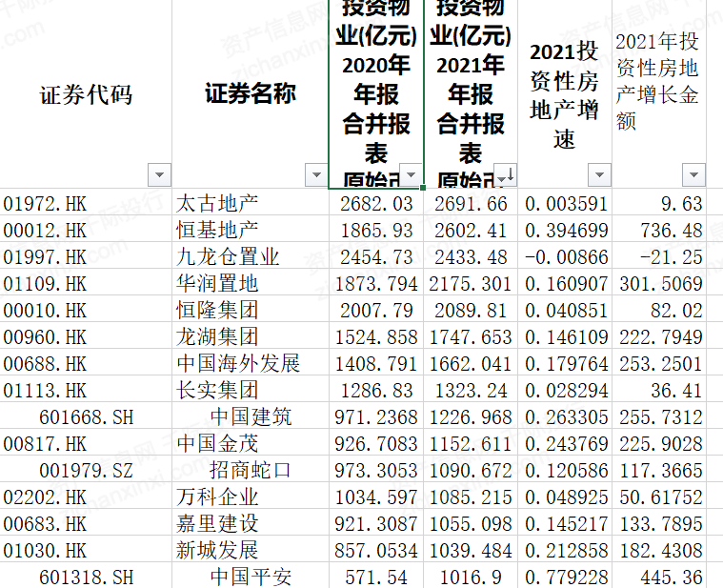Select cell 九龙仓置业
Image resolution: width=723 pixels, height=588 pixels.
point(251,255)
